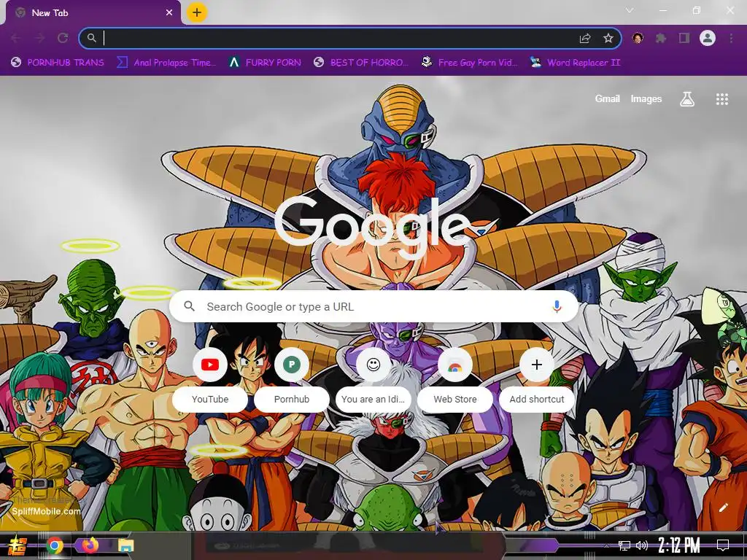747x560 pixels.
Task: Open Gmail link
Action: (x=607, y=98)
